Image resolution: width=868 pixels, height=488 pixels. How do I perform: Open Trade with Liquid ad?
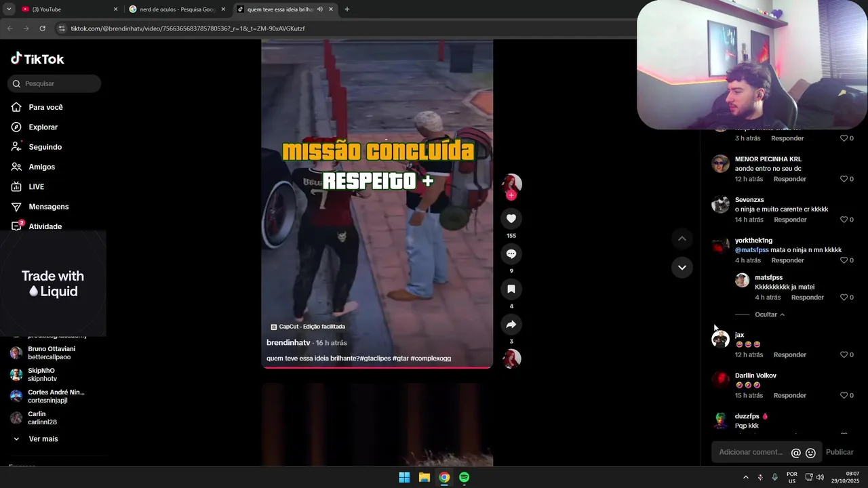point(53,283)
